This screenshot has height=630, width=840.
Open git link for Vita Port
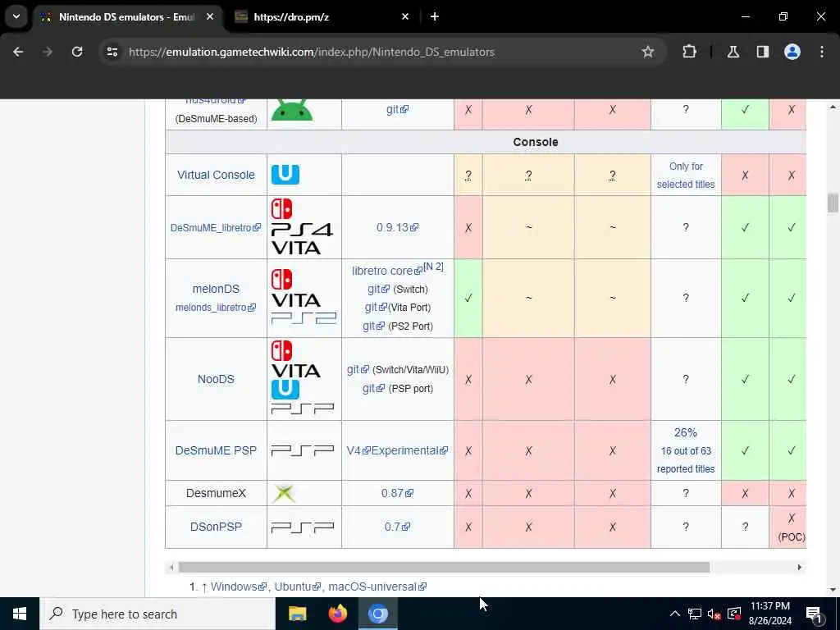click(376, 308)
